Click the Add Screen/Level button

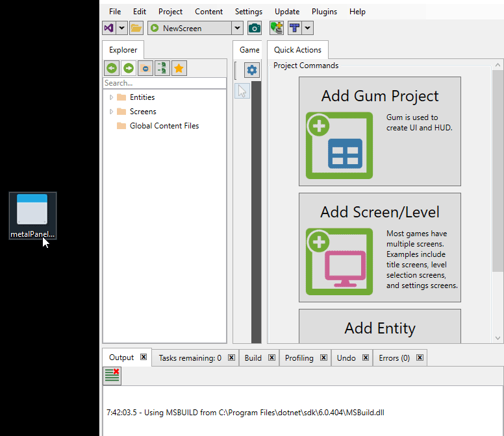[x=379, y=247]
